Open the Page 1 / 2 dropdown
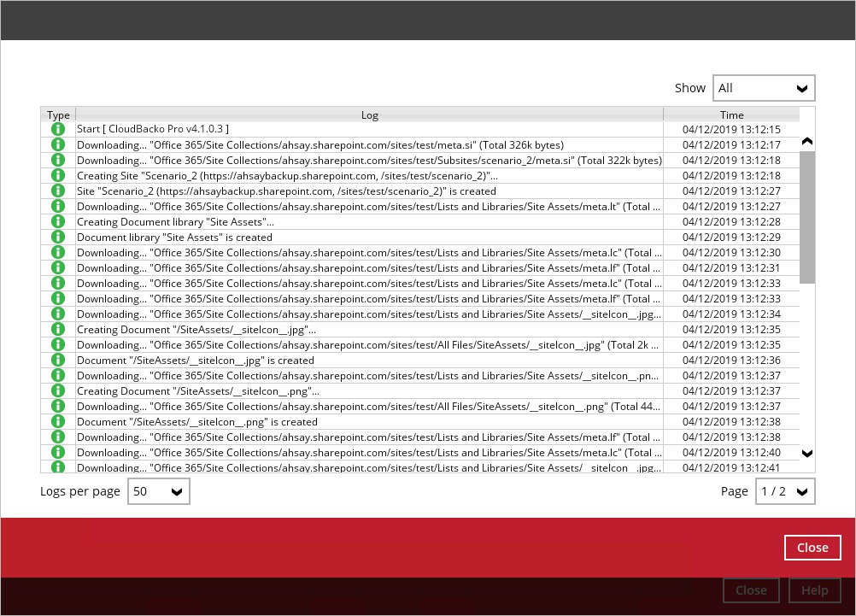The width and height of the screenshot is (856, 616). click(x=785, y=491)
